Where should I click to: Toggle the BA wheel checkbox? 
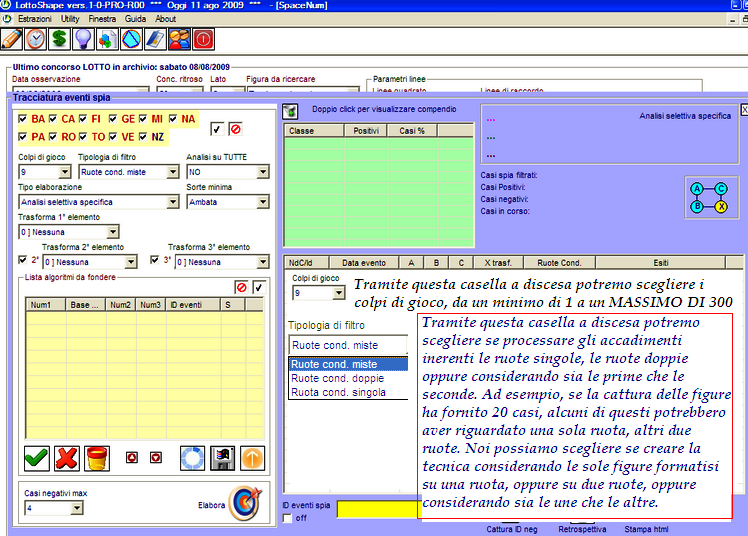[22, 118]
